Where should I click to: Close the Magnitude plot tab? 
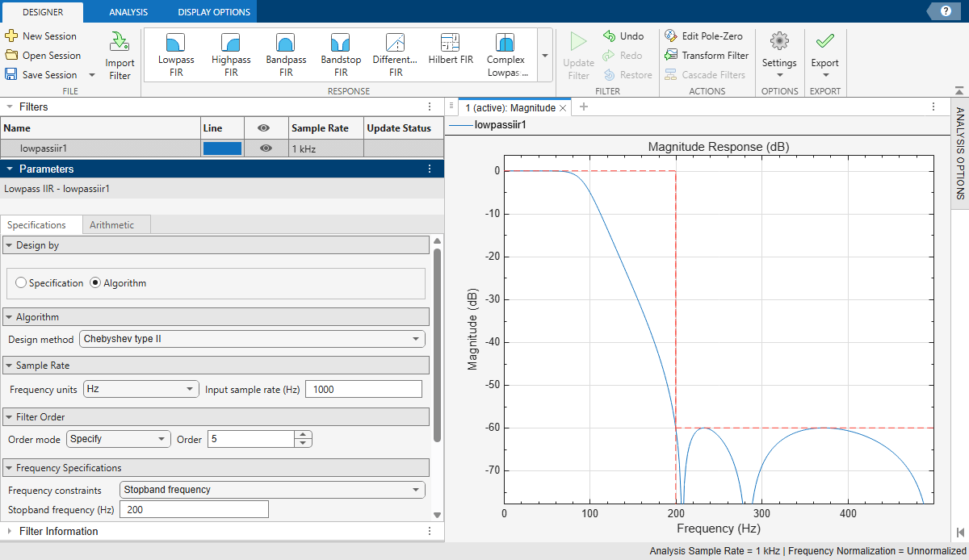pos(564,107)
